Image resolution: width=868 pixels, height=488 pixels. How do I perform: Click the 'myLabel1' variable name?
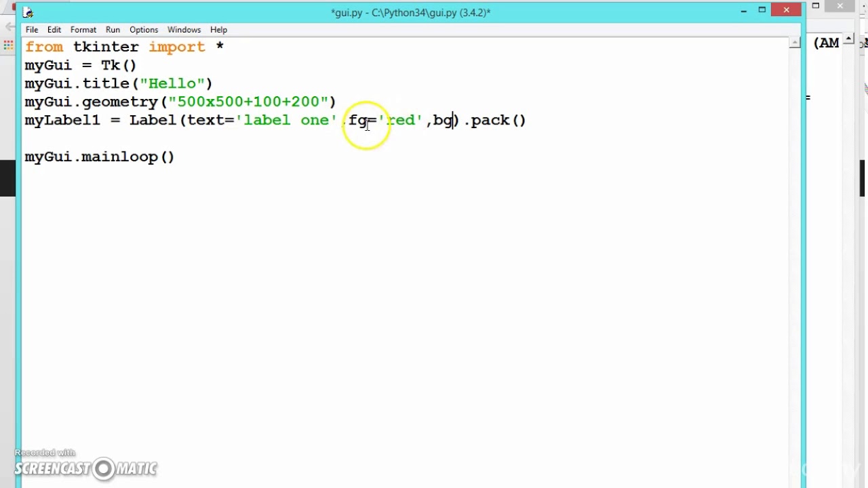(62, 120)
